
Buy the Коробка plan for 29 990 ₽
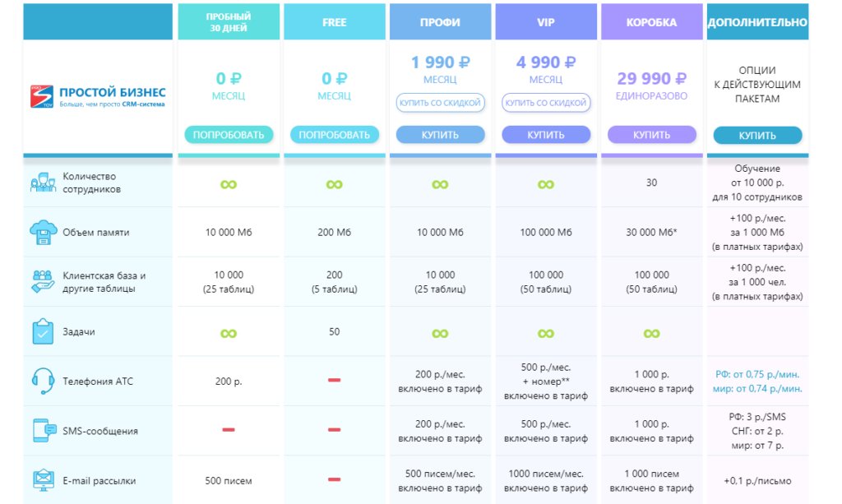click(651, 135)
